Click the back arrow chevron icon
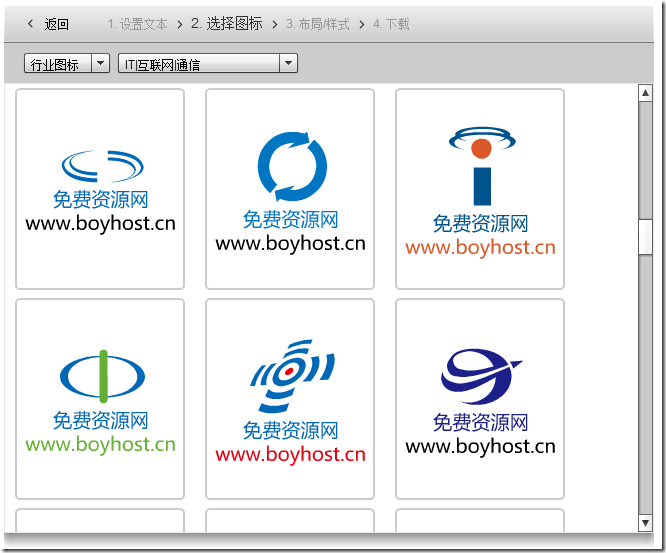The height and width of the screenshot is (553, 666). tap(30, 24)
